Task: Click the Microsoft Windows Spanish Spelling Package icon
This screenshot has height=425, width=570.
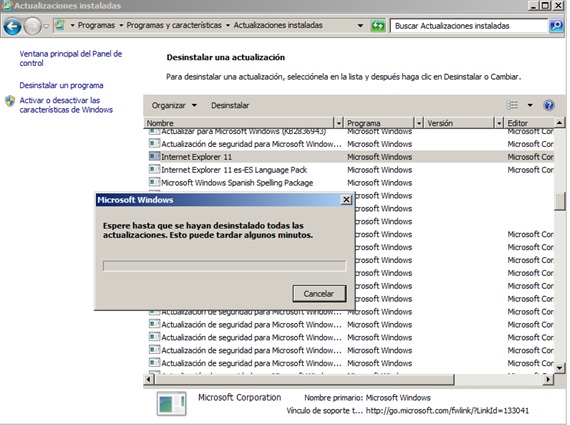Action: [154, 182]
